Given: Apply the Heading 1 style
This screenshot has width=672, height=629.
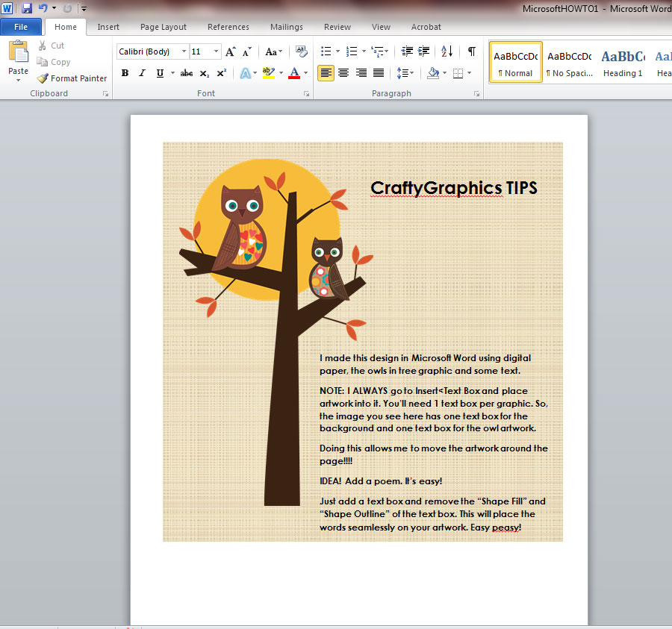Looking at the screenshot, I should (x=622, y=63).
